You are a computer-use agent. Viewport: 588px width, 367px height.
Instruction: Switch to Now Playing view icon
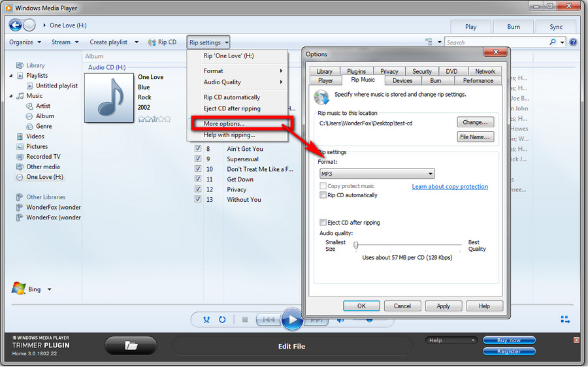pos(565,319)
